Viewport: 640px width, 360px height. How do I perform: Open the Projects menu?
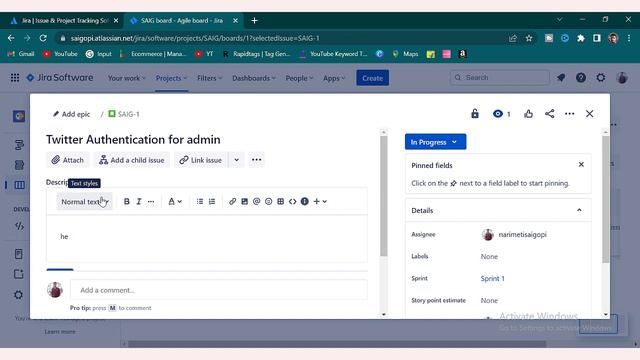[x=171, y=78]
